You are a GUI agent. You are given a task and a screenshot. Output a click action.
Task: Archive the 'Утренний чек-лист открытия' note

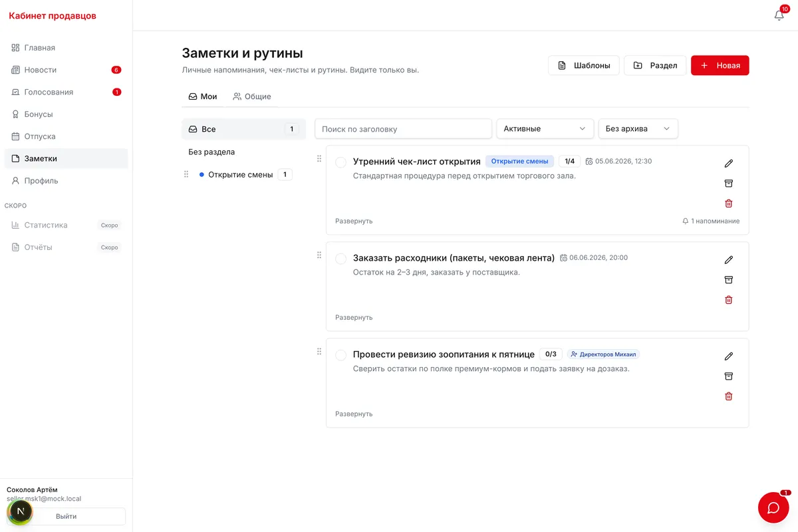tap(728, 184)
